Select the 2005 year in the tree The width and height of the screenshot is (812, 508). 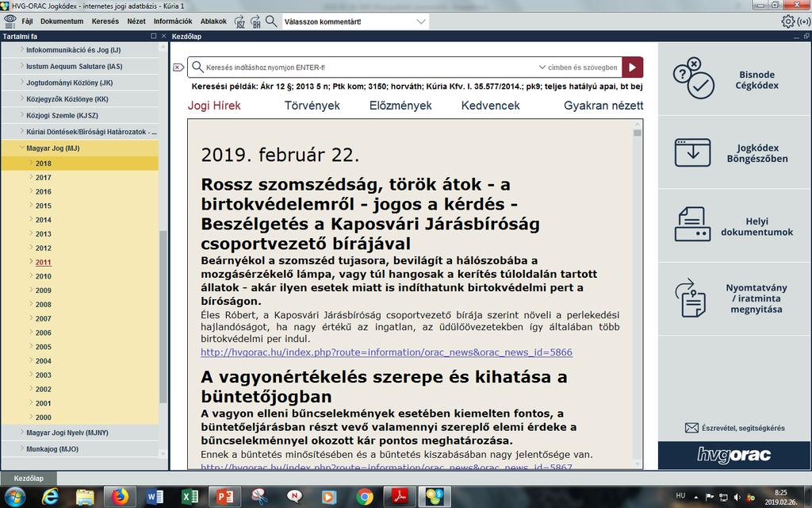[44, 347]
